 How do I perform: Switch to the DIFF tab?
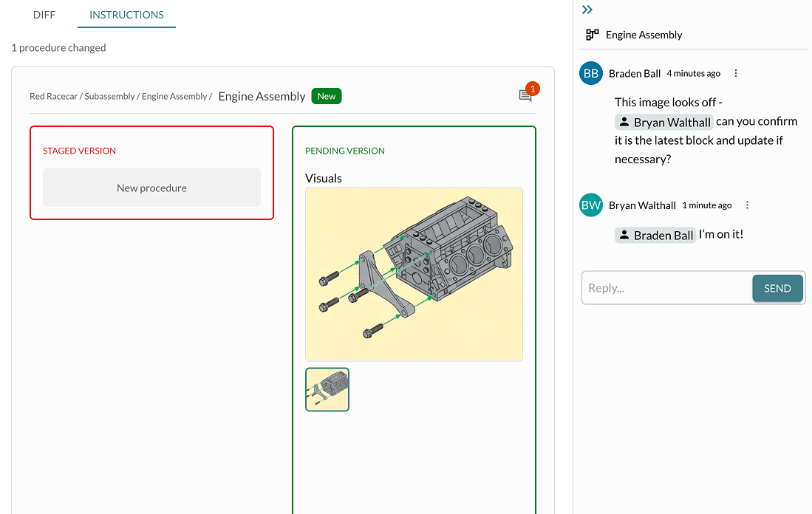[x=44, y=14]
